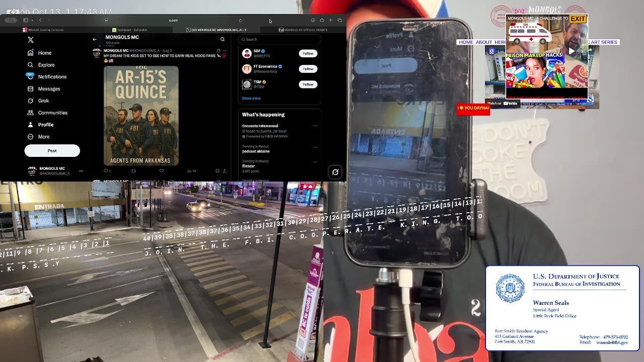Click the Show more link
The image size is (644, 362).
tap(251, 99)
